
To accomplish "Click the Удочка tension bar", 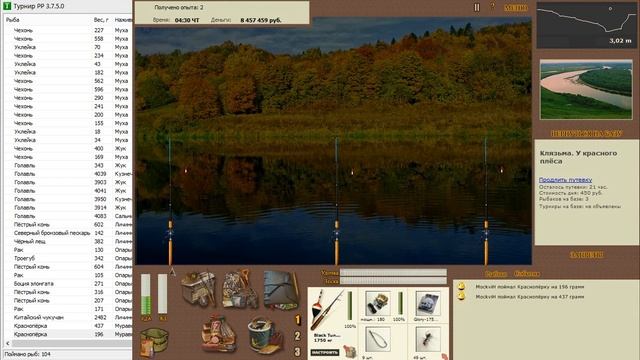I will click(393, 273).
